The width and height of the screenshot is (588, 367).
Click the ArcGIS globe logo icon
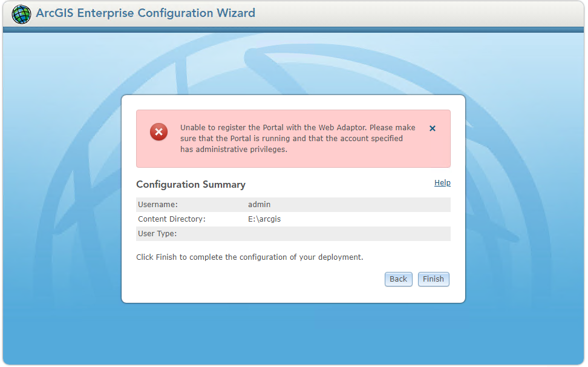[21, 14]
